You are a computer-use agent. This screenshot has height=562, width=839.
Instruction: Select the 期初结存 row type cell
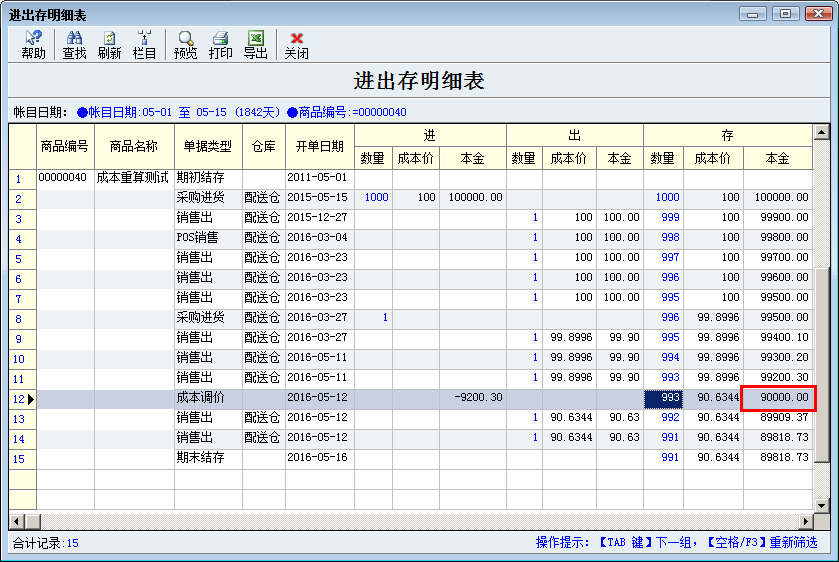click(x=208, y=178)
